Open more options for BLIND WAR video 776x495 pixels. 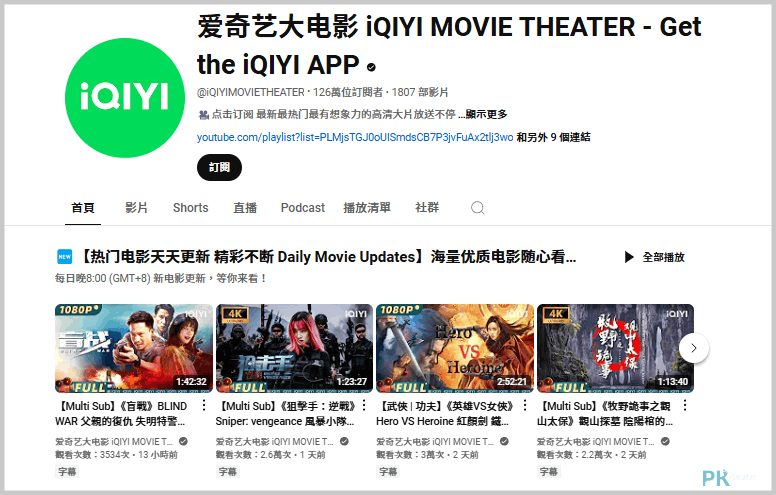pos(204,406)
